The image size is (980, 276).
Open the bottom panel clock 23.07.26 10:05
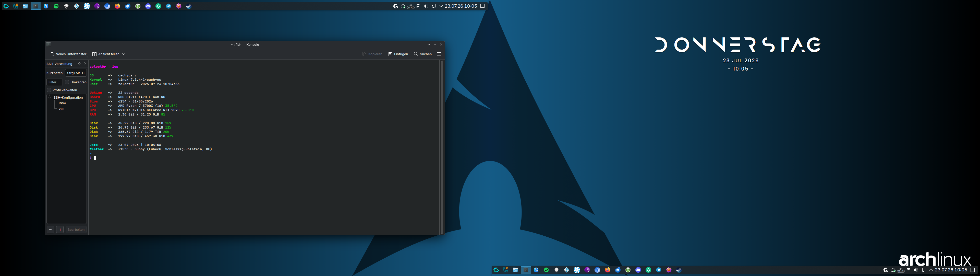pos(951,270)
